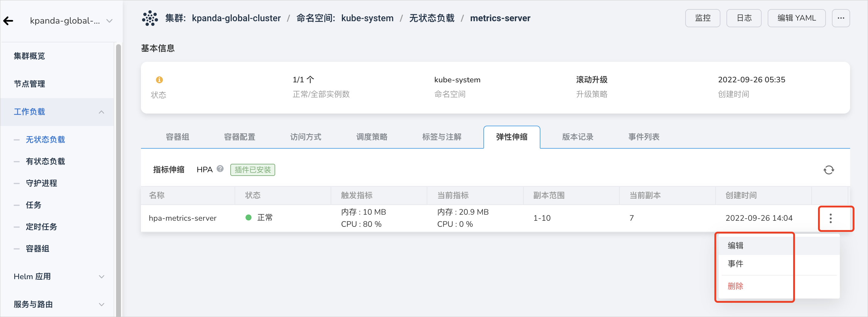868x317 pixels.
Task: Select 有状态负载 in sidebar
Action: coord(45,162)
